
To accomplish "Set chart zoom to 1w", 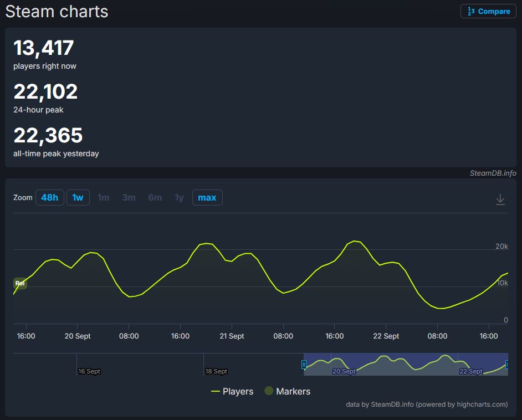I will [78, 198].
